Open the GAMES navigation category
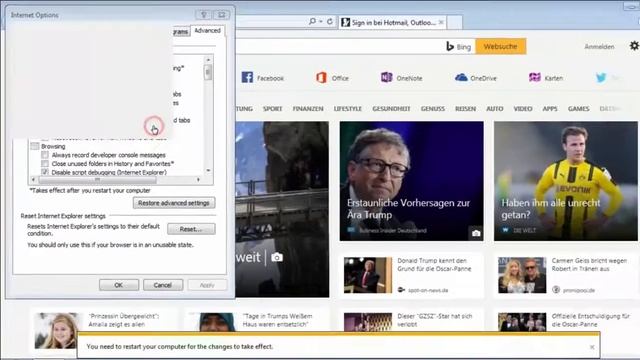Screen dimensions: 640x360 coord(578,109)
